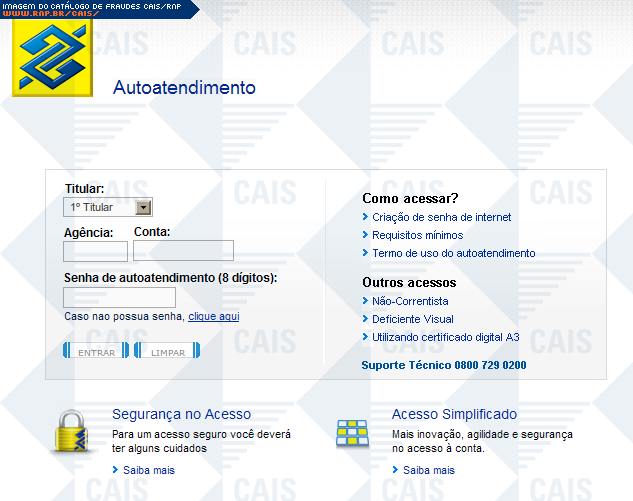633x501 pixels.
Task: Click the Senha de autoatendimento field
Action: [x=119, y=297]
